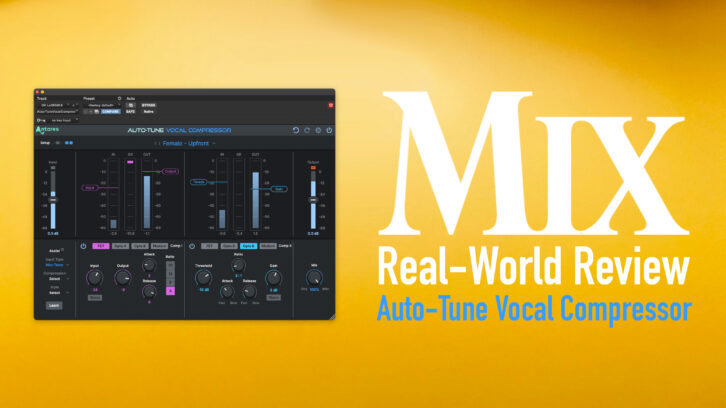Select Modern mode for Comp 2
The height and width of the screenshot is (408, 726).
click(268, 246)
